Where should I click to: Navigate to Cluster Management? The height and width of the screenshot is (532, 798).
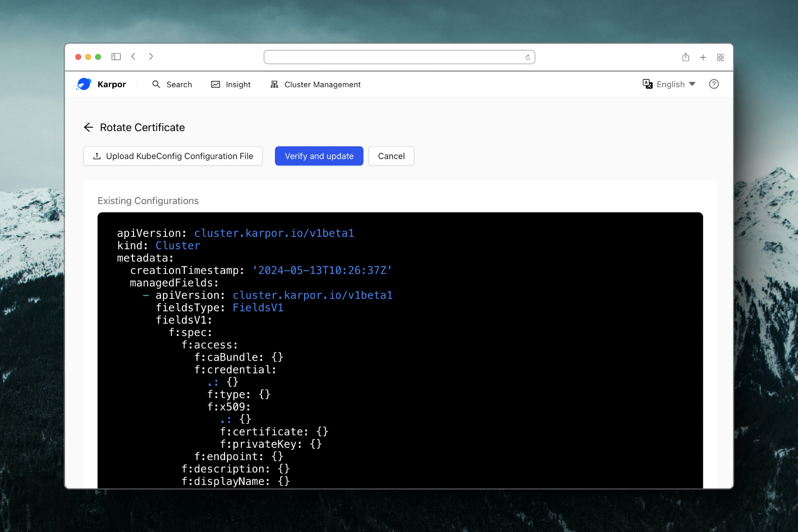pyautogui.click(x=315, y=85)
